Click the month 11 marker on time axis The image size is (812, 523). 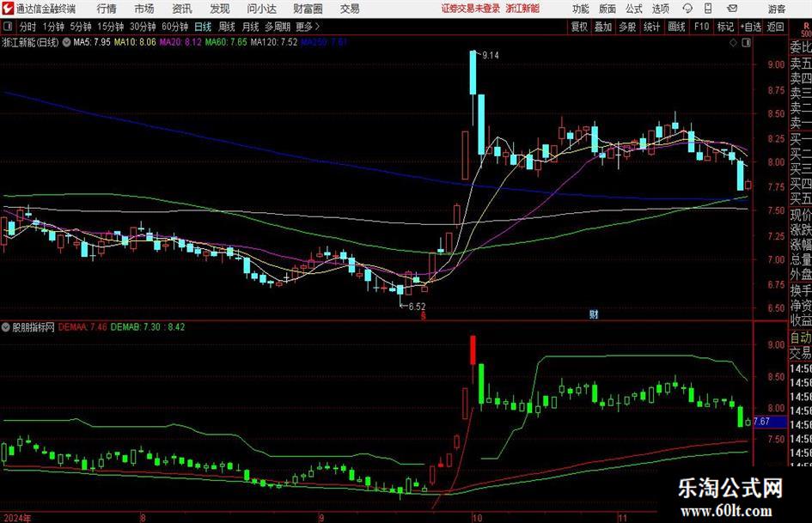click(622, 518)
